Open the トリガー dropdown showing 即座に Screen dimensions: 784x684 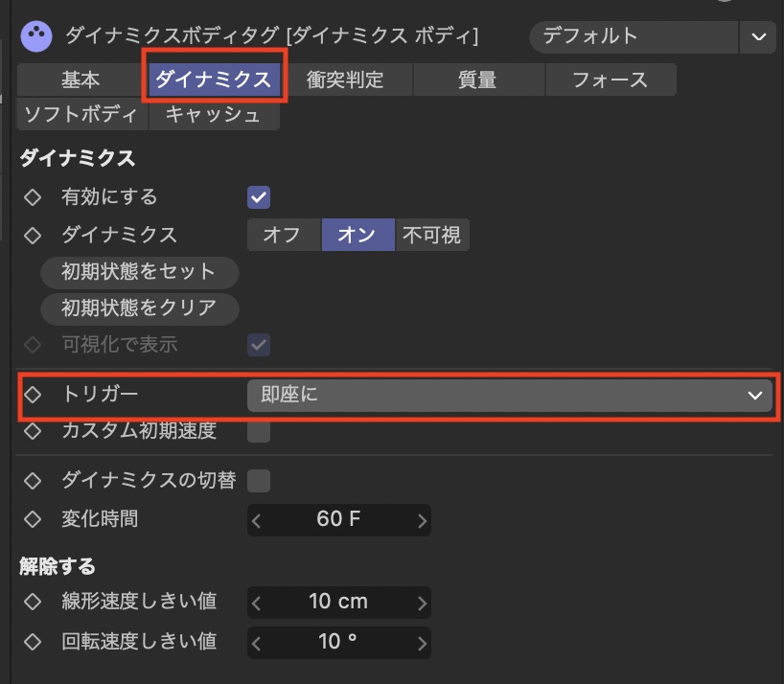(x=510, y=395)
